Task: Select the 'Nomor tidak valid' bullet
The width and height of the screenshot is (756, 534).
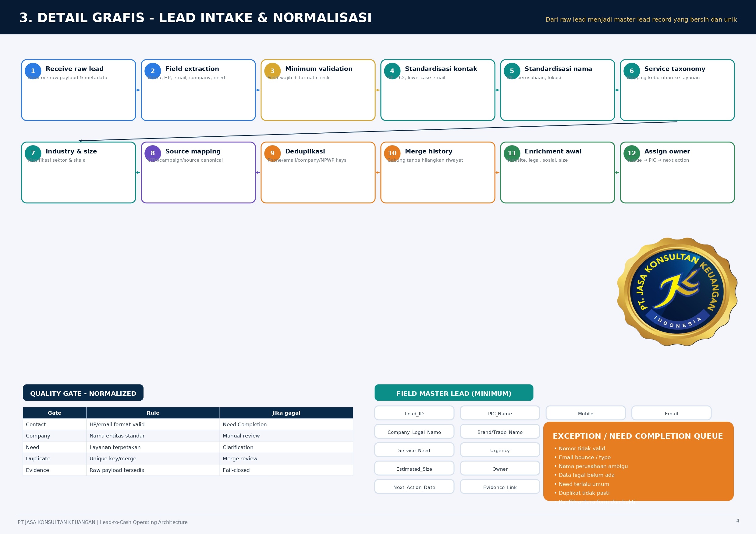Action: 579,448
